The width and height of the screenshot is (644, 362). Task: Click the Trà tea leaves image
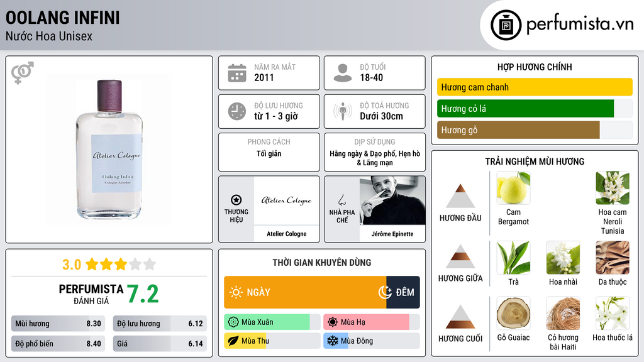click(513, 258)
